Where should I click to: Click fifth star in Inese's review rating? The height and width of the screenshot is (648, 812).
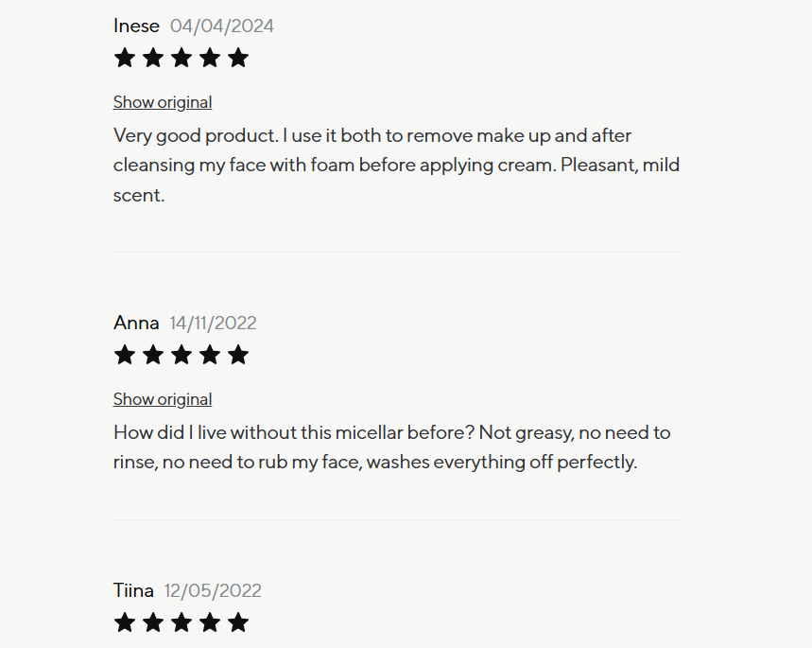(x=238, y=58)
